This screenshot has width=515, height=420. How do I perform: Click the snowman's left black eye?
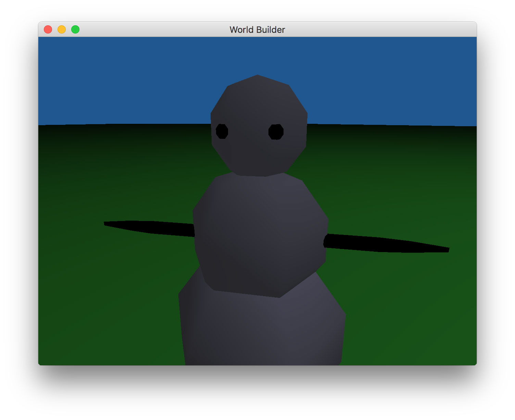click(222, 131)
